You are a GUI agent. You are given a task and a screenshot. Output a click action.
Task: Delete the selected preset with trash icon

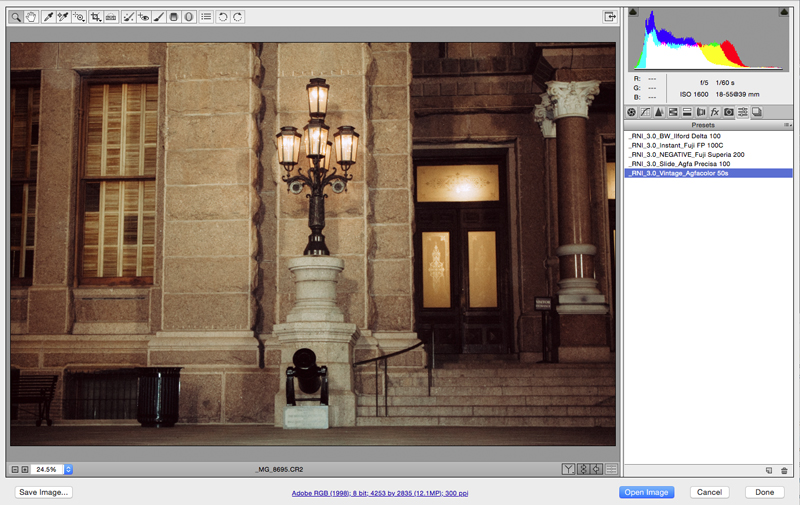pos(784,470)
